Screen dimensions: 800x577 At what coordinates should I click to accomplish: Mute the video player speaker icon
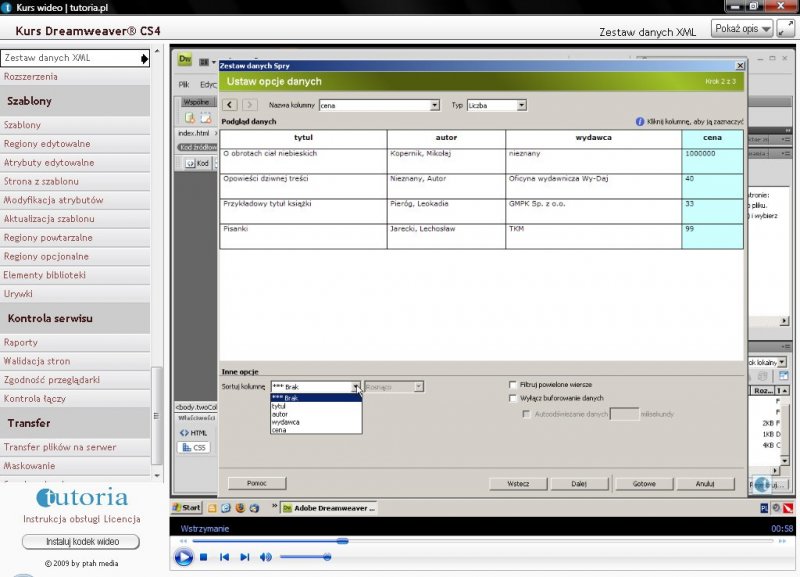265,557
